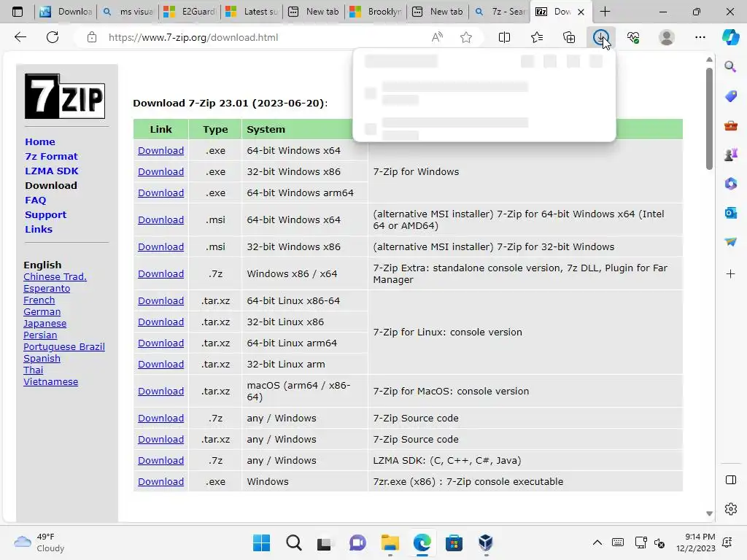Download the 64-bit Linux x86-64 tarball
This screenshot has height=560, width=747.
160,301
